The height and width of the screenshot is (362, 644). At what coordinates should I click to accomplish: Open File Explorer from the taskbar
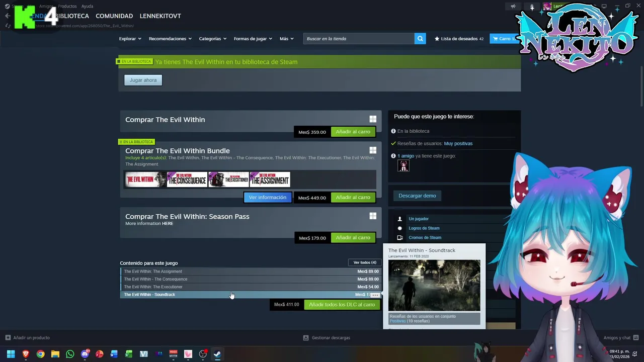55,354
